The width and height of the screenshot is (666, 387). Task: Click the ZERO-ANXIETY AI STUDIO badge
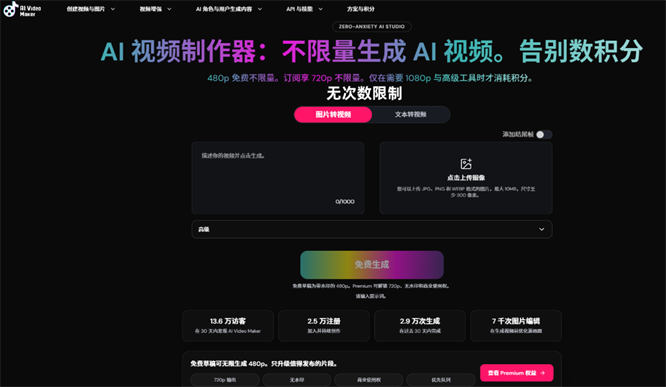tap(372, 26)
